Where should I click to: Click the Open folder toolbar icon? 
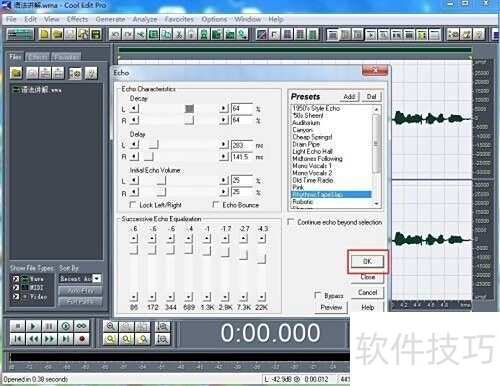tap(57, 34)
